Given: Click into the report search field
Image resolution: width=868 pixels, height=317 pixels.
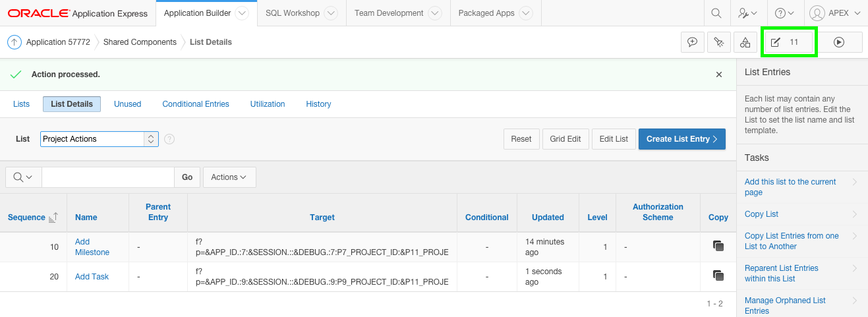Looking at the screenshot, I should pos(107,177).
